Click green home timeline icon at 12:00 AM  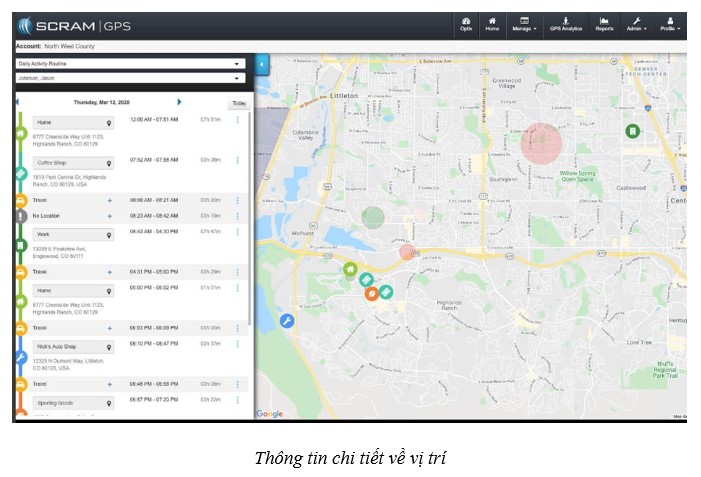point(21,133)
